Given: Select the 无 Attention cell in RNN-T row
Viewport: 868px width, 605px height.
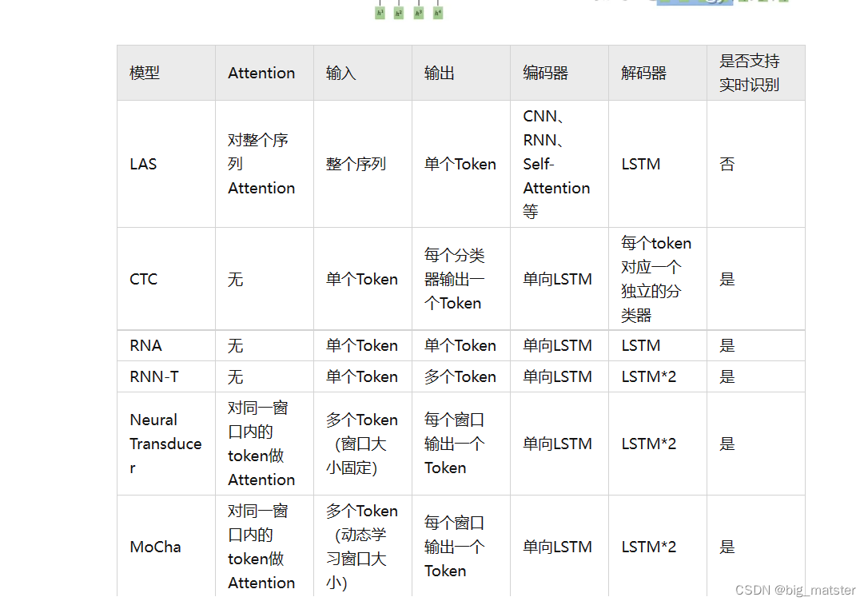Looking at the screenshot, I should click(x=265, y=377).
